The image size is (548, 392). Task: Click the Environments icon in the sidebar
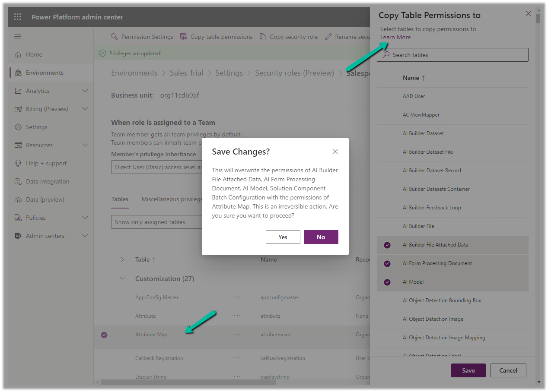(x=18, y=73)
